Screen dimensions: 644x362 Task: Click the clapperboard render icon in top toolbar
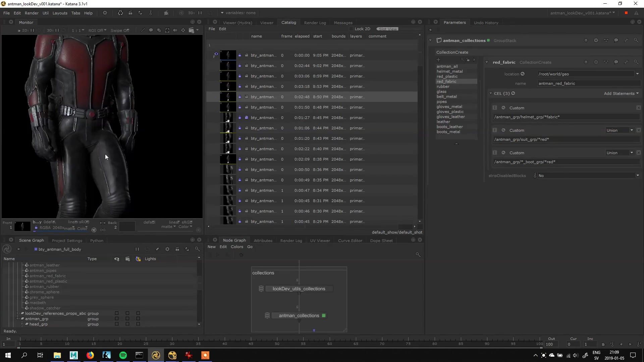point(130,13)
